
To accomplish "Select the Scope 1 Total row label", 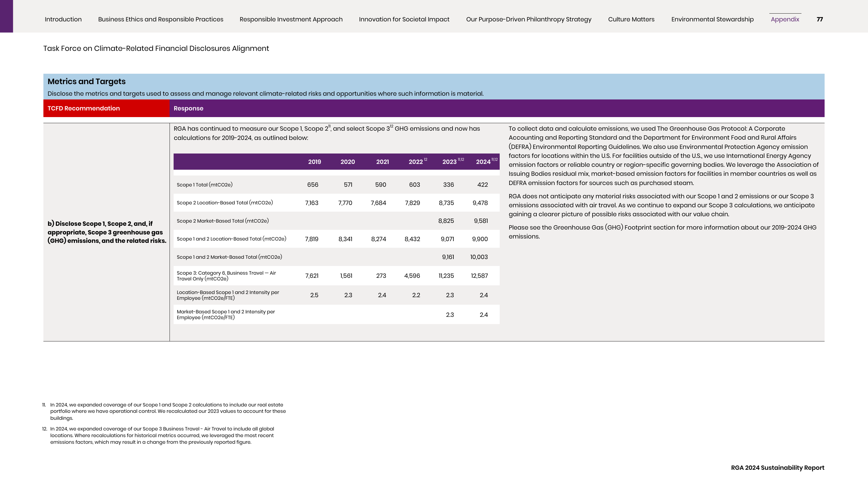I will [x=205, y=184].
